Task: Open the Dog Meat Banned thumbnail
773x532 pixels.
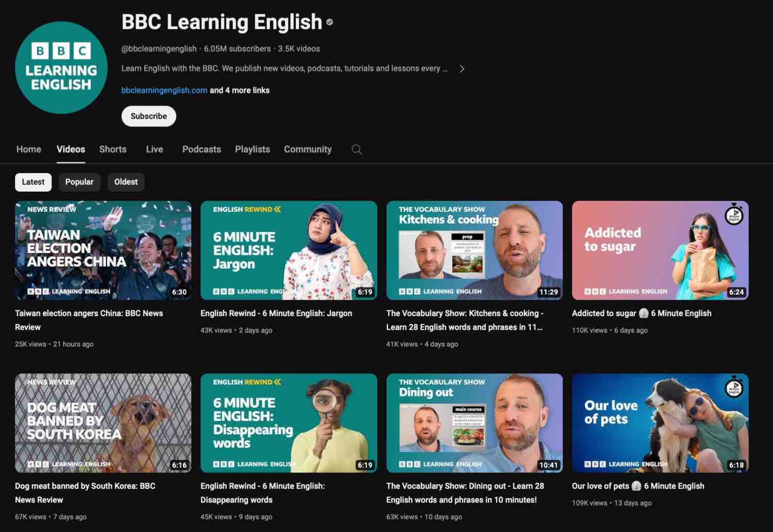Action: (x=103, y=423)
